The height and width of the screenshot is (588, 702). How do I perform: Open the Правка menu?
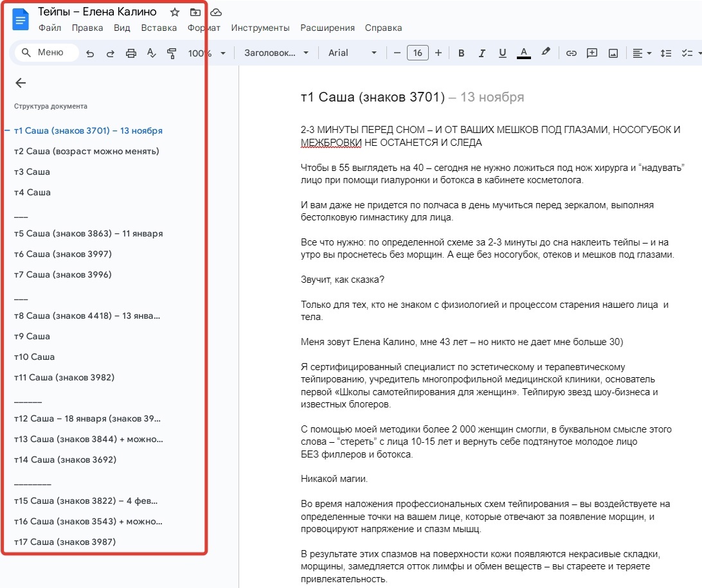pos(87,28)
